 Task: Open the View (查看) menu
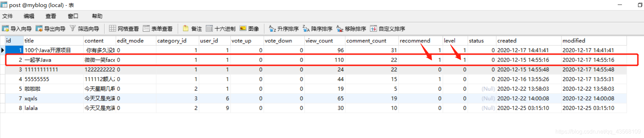[x=51, y=16]
